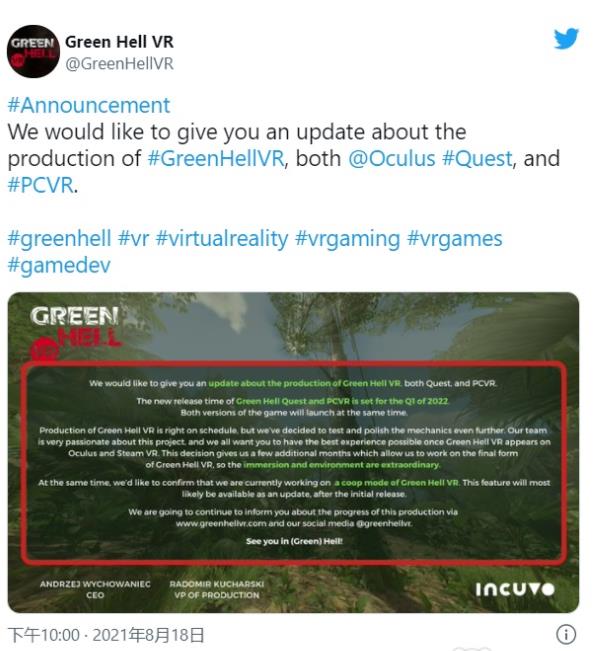Click the tweet info circle icon
Image resolution: width=599 pixels, height=651 pixels.
click(x=566, y=634)
